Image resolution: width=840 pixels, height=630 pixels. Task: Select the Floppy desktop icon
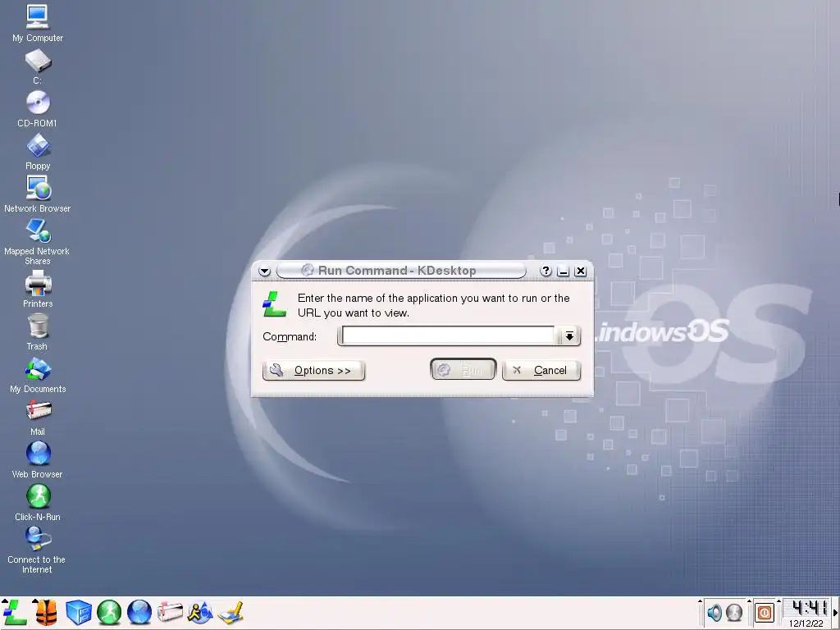pyautogui.click(x=38, y=152)
